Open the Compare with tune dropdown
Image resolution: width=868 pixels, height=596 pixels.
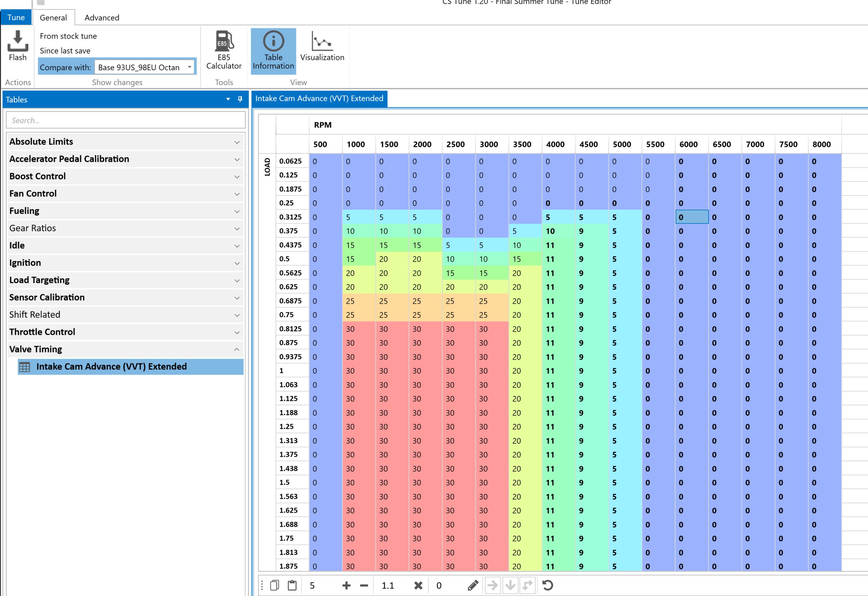[190, 67]
